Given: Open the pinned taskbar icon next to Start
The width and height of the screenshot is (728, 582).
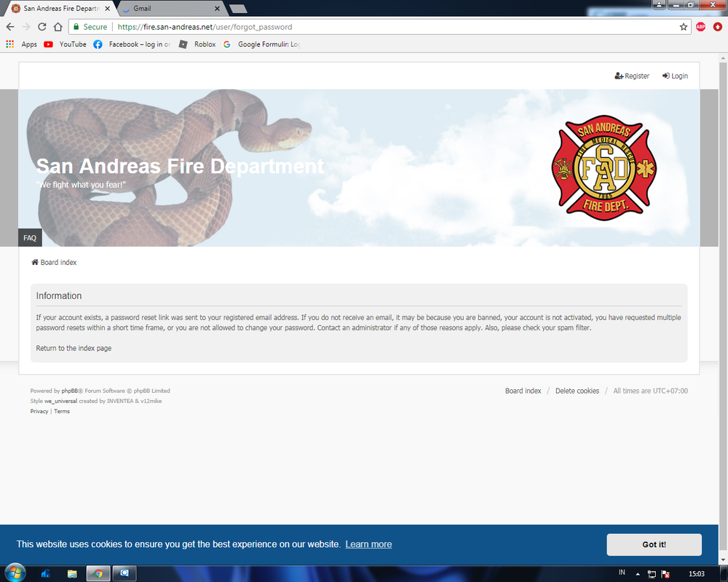Looking at the screenshot, I should [x=45, y=574].
